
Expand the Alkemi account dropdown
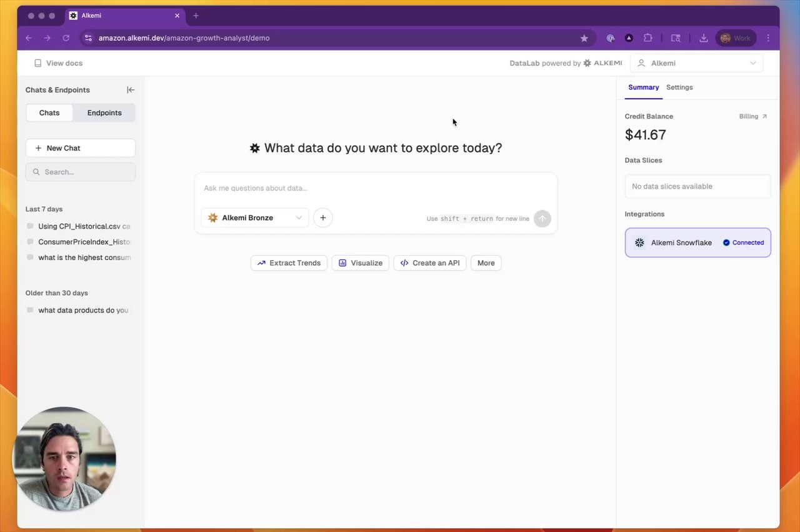click(696, 63)
